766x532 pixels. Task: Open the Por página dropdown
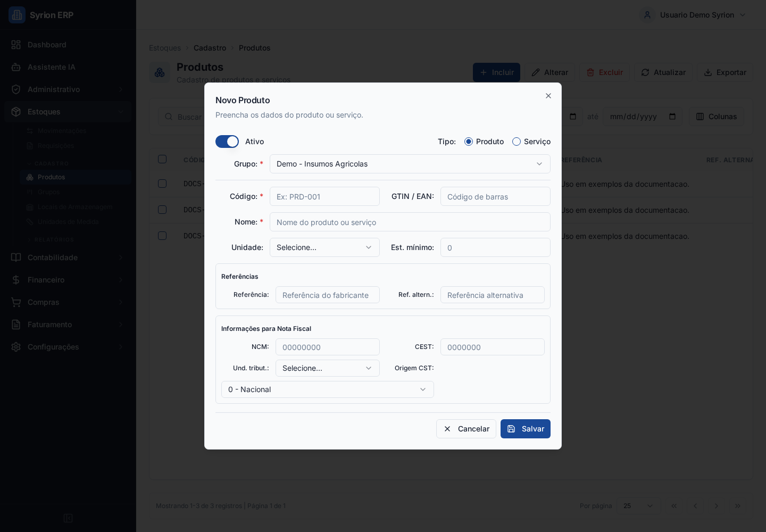pyautogui.click(x=639, y=506)
